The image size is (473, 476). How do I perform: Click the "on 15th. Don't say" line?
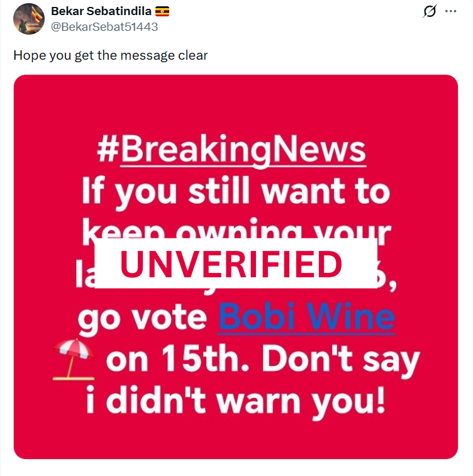(x=262, y=360)
